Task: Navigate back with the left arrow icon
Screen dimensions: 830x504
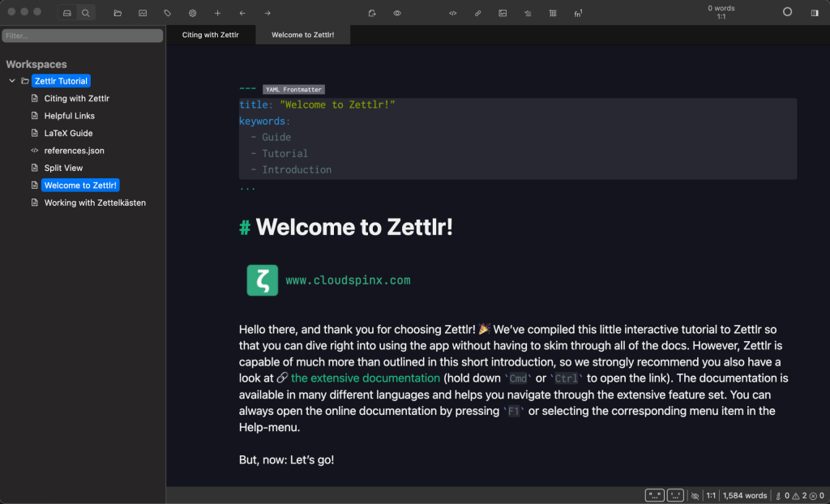Action: 242,13
